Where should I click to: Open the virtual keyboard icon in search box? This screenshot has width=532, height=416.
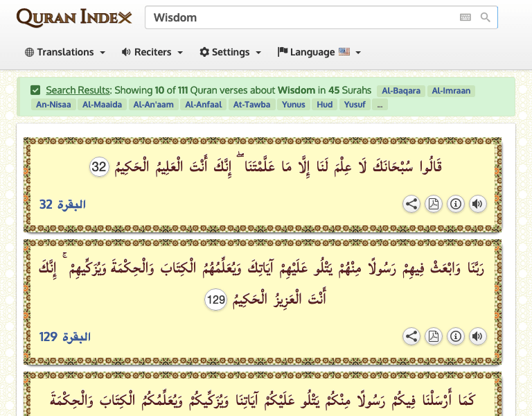[x=465, y=17]
